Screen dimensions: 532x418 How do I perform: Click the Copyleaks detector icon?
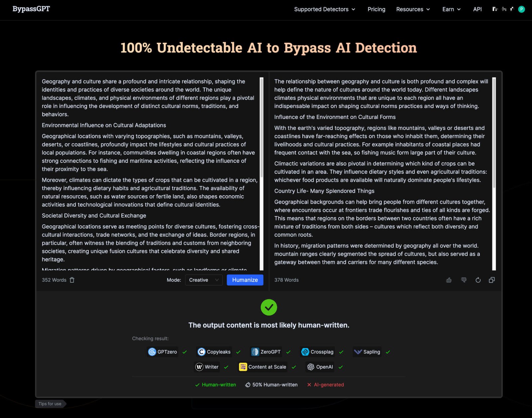point(201,352)
